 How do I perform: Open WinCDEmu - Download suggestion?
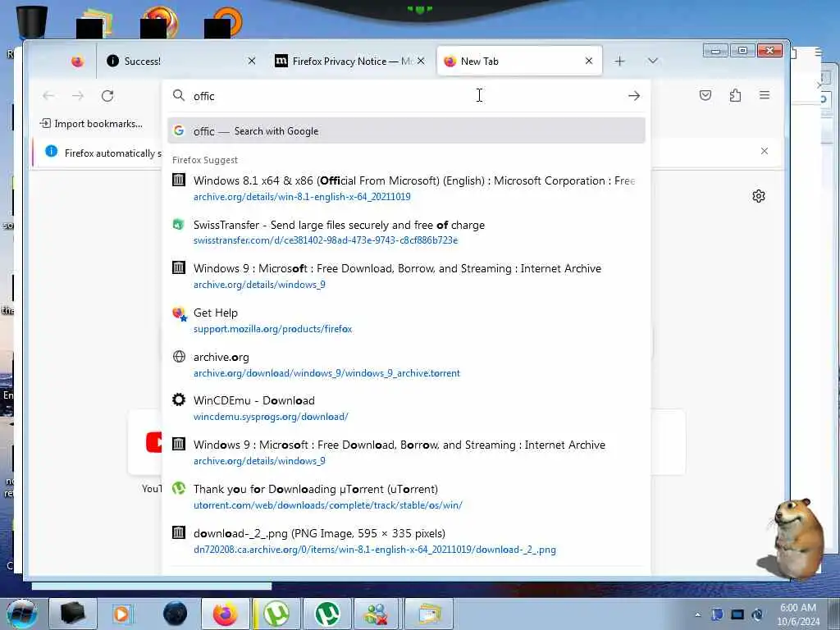(406, 409)
